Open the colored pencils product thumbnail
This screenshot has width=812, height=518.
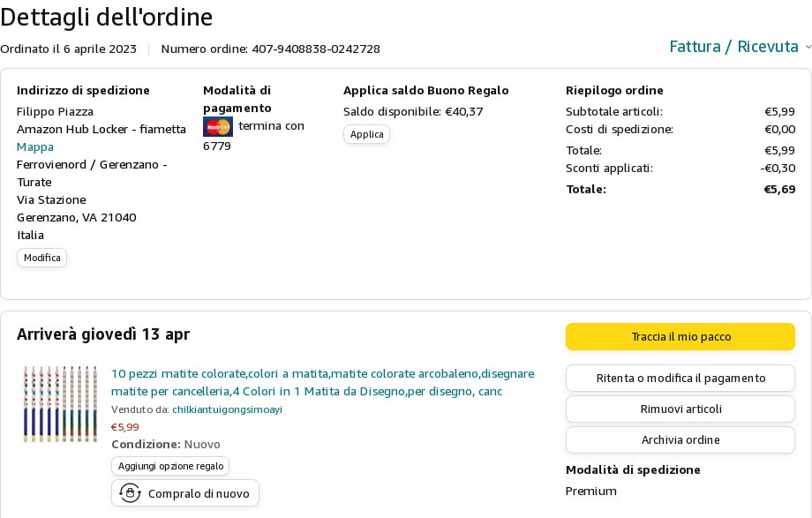(60, 403)
